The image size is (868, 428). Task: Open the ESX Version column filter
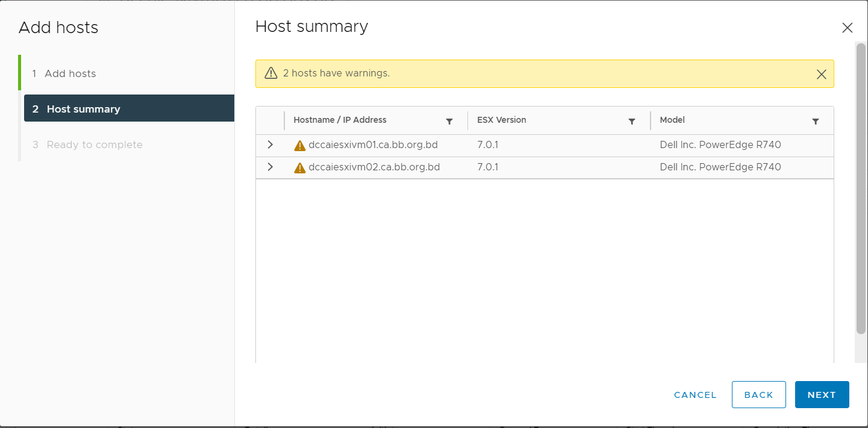click(x=632, y=122)
